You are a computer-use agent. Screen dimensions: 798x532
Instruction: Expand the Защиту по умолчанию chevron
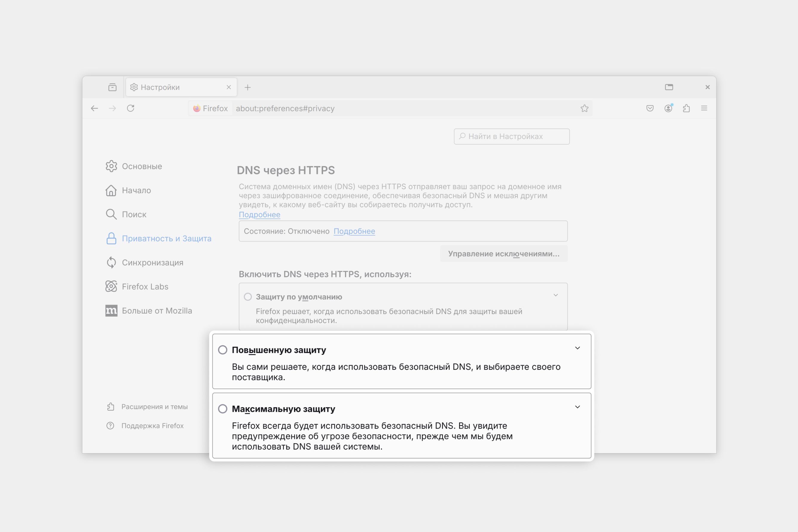(x=556, y=295)
